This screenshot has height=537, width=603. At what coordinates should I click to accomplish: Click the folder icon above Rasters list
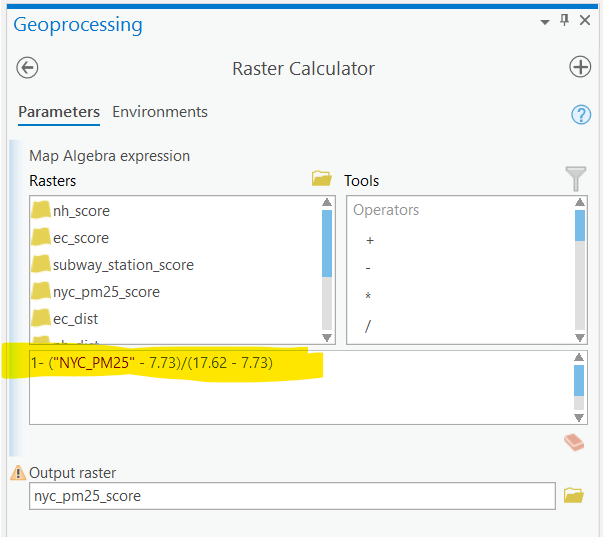pos(321,179)
